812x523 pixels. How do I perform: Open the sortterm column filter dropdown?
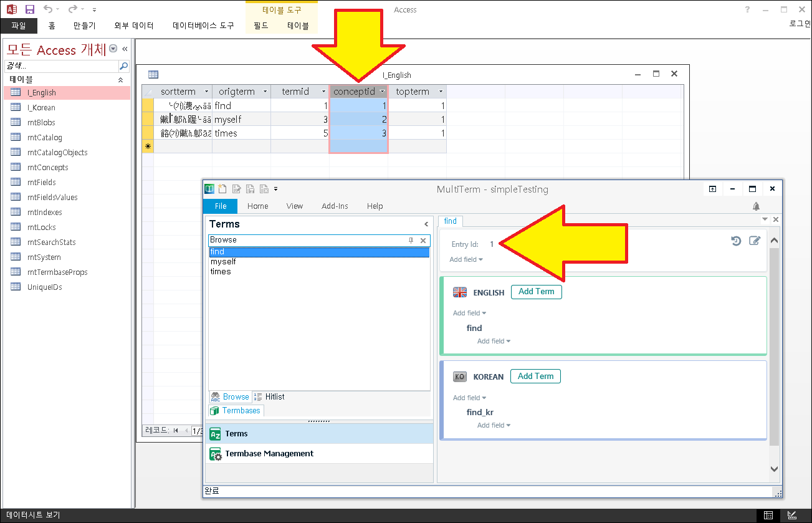pyautogui.click(x=206, y=92)
